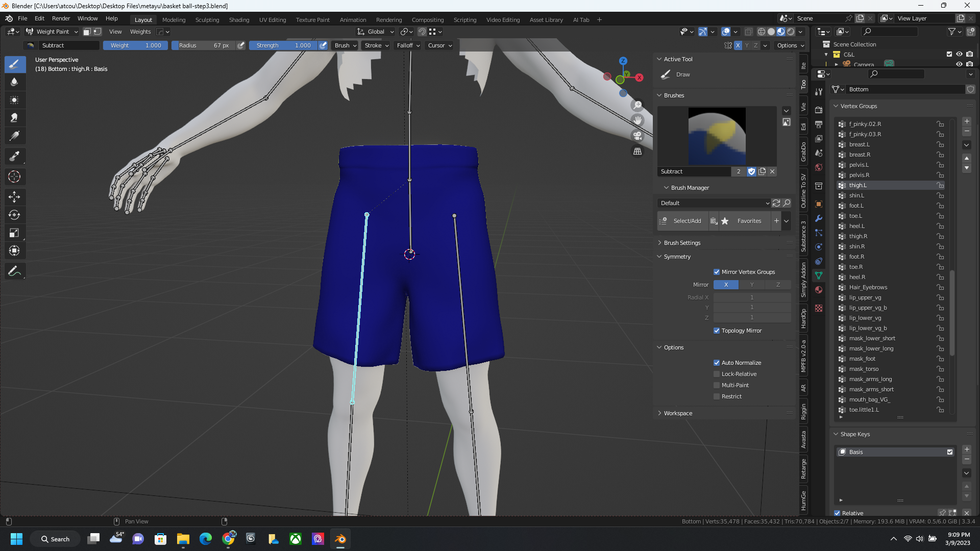Open the Modifiers wrench properties tab
Viewport: 980px width, 551px height.
(x=819, y=218)
